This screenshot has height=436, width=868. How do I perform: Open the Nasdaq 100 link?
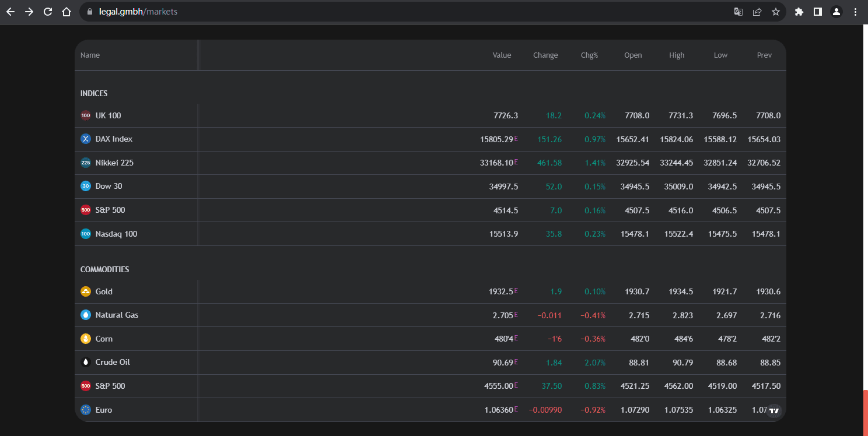pyautogui.click(x=117, y=234)
